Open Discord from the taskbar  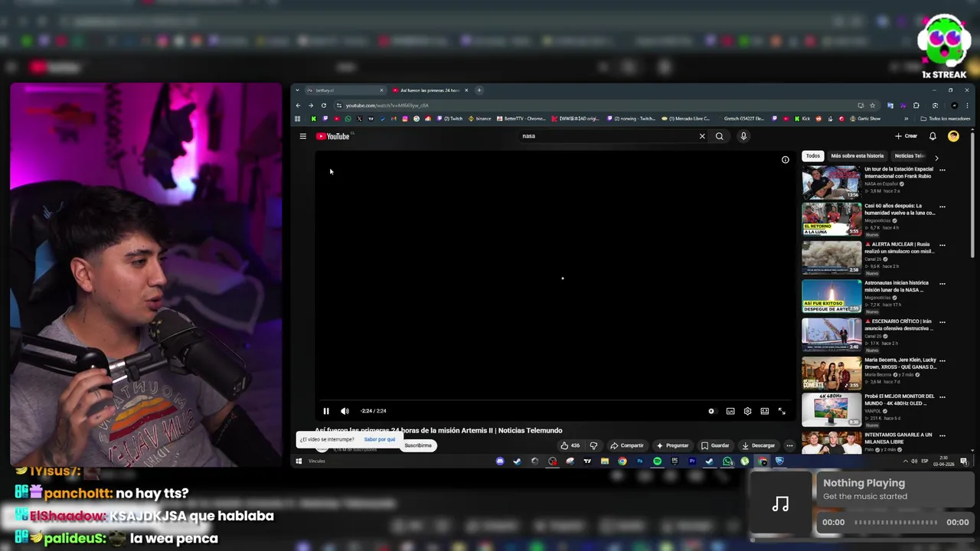point(500,461)
